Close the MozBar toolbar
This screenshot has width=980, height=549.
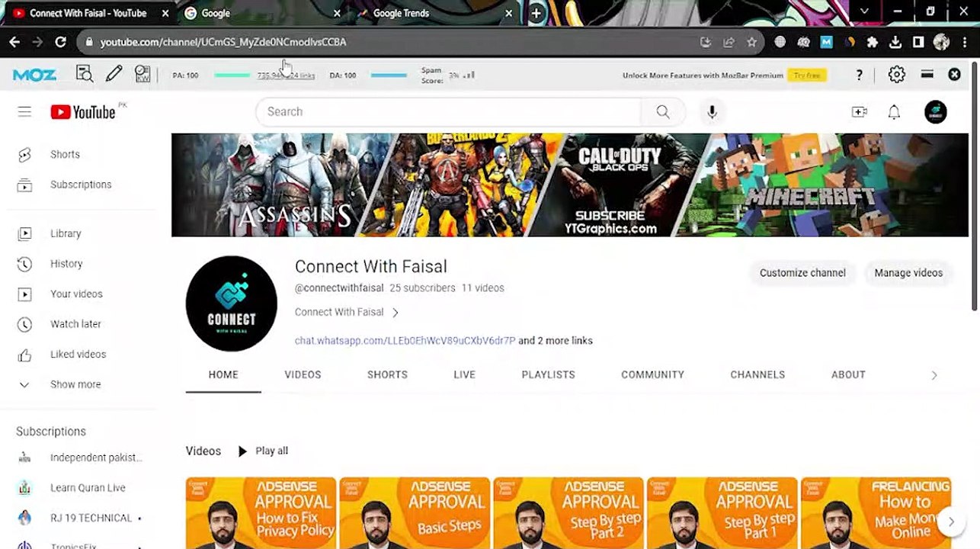pyautogui.click(x=954, y=75)
